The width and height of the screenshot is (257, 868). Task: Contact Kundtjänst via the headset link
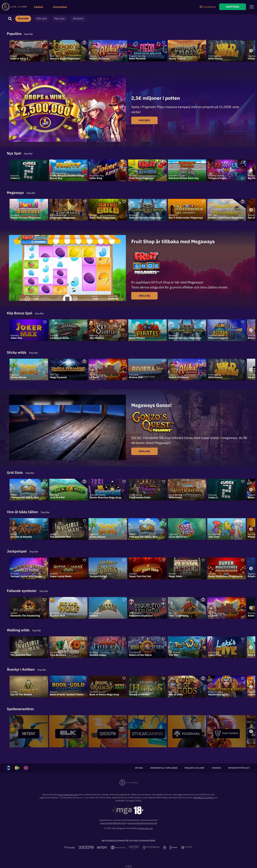(x=208, y=7)
